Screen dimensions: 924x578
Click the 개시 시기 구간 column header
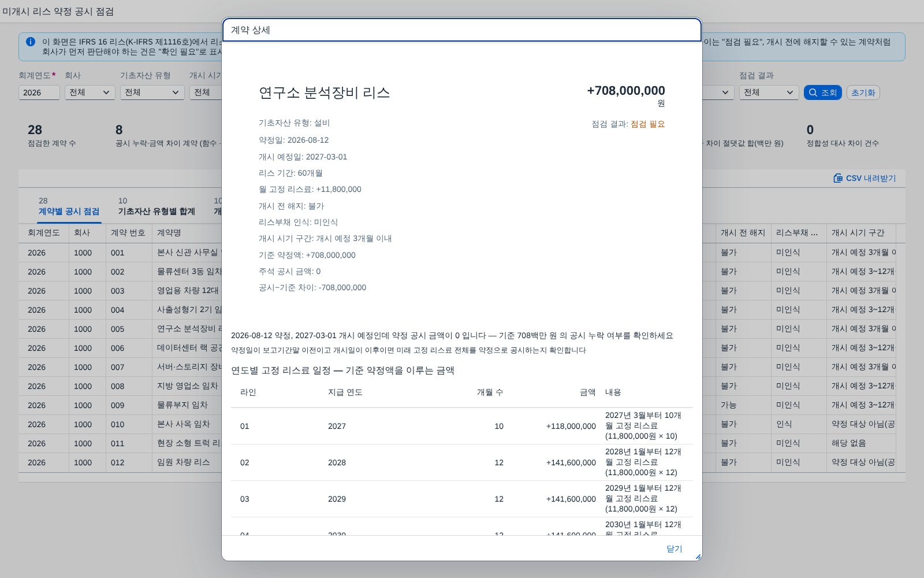click(861, 233)
